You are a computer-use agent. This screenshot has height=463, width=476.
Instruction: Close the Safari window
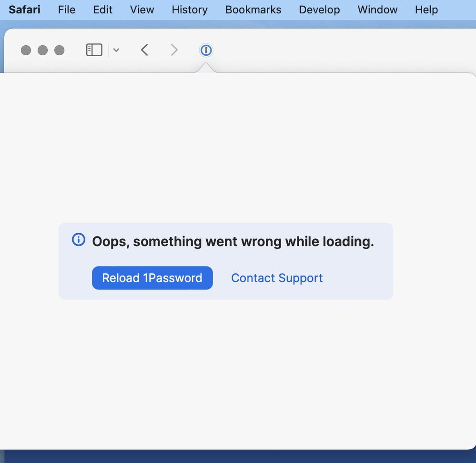26,51
